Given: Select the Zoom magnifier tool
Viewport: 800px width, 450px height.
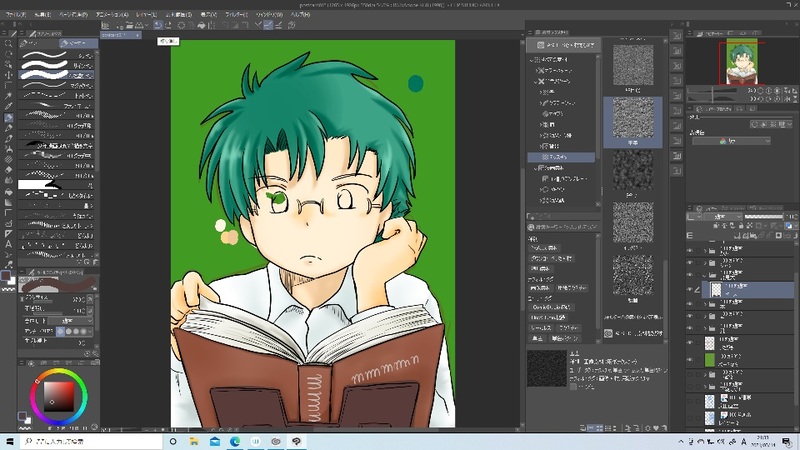Looking at the screenshot, I should (x=8, y=44).
